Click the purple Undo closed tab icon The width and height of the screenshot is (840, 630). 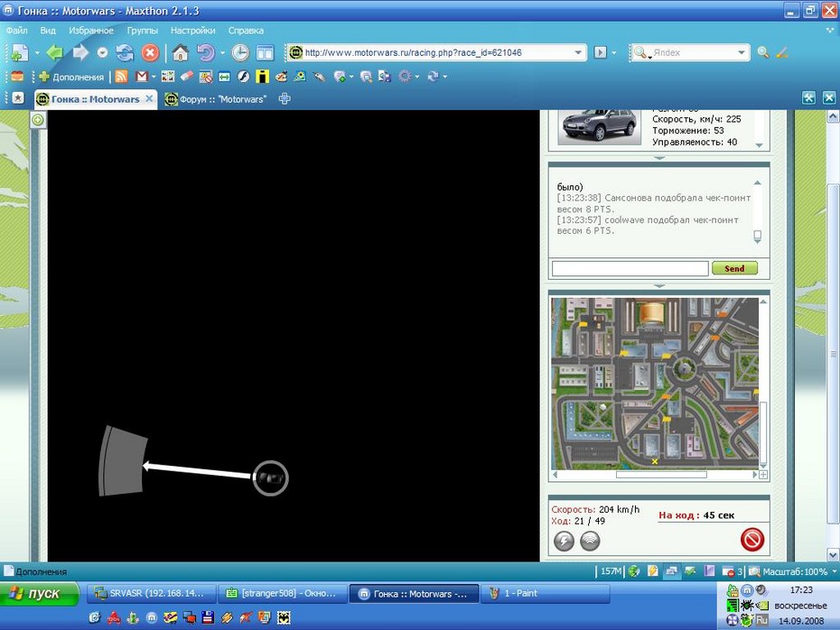coord(205,52)
